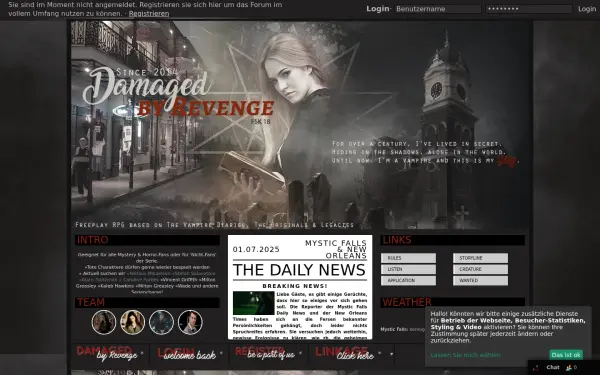
Task: Accept cookies with Das ist ok button
Action: pyautogui.click(x=566, y=355)
